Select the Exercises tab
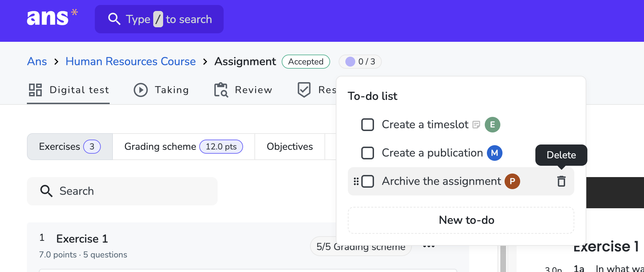 70,147
